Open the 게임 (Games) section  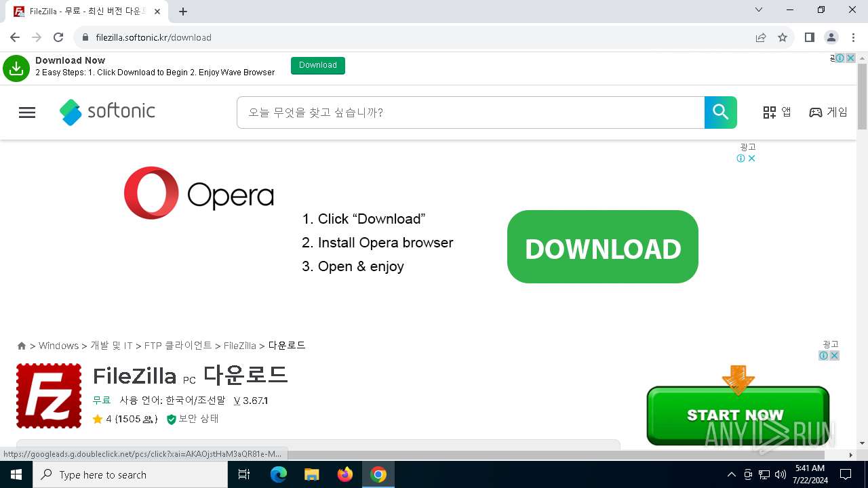(x=828, y=113)
